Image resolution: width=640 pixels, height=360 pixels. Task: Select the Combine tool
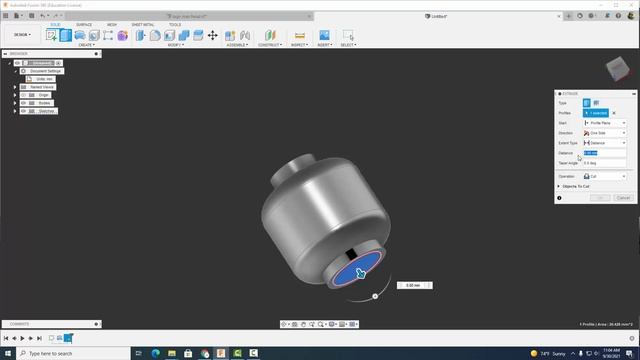(184, 36)
